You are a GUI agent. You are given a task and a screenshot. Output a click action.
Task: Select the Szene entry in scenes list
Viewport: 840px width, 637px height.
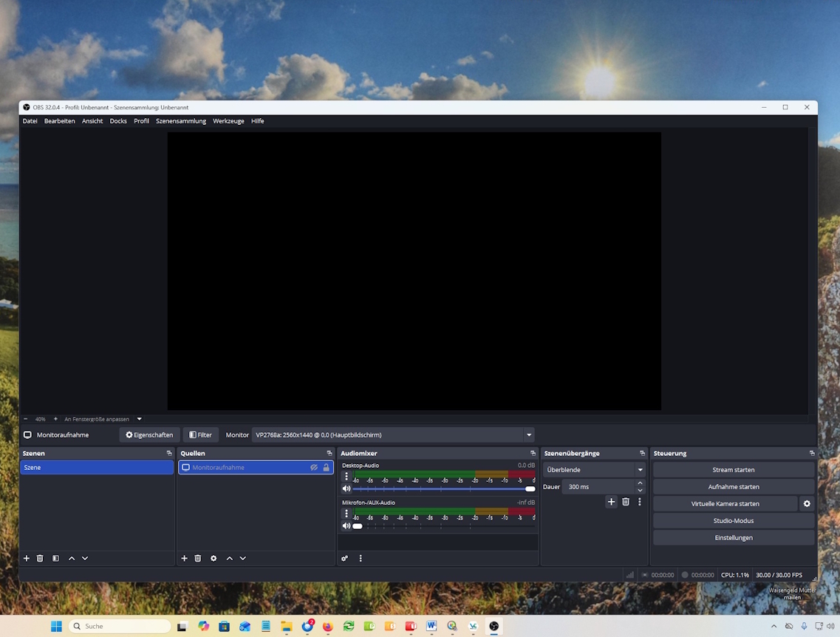pos(97,468)
